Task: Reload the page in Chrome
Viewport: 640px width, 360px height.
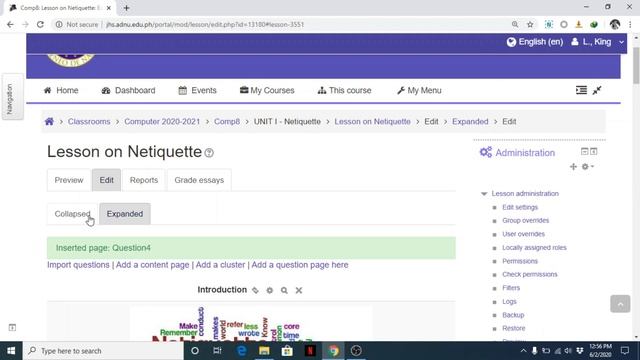Action: (x=40, y=24)
